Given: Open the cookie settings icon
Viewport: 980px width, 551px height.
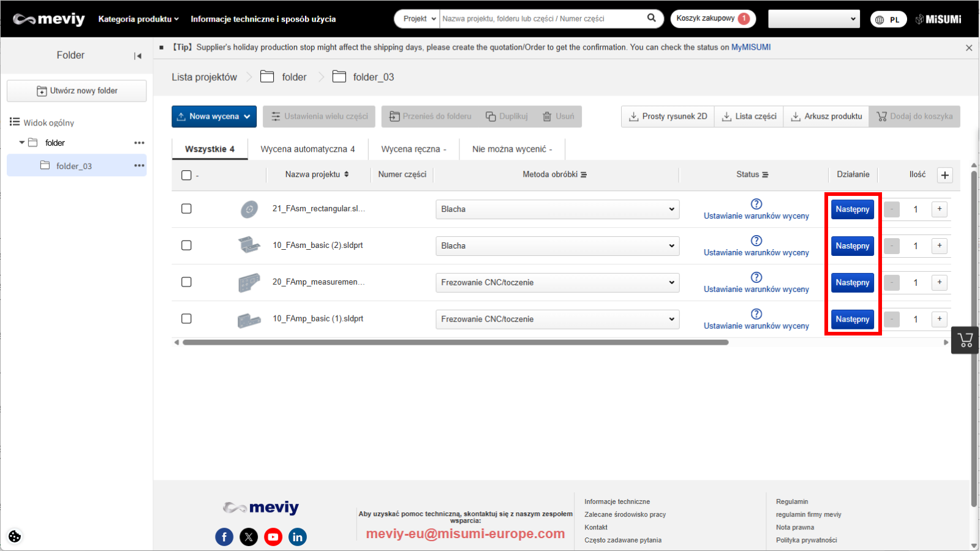Looking at the screenshot, I should (15, 536).
